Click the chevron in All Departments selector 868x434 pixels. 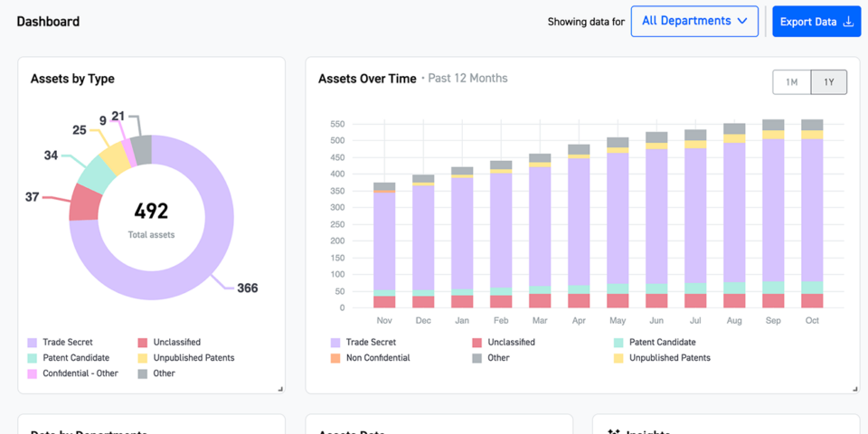point(742,22)
